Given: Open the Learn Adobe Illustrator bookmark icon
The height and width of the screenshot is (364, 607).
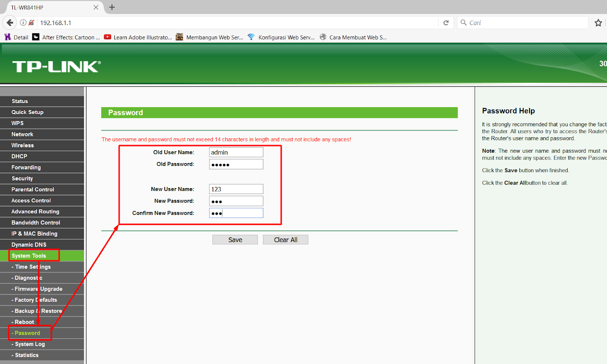Looking at the screenshot, I should click(108, 37).
